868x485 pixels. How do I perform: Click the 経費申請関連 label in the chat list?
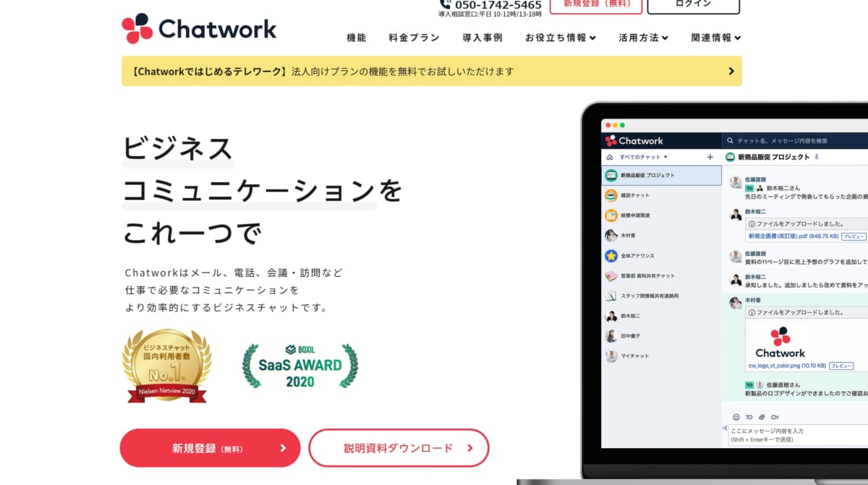(635, 215)
